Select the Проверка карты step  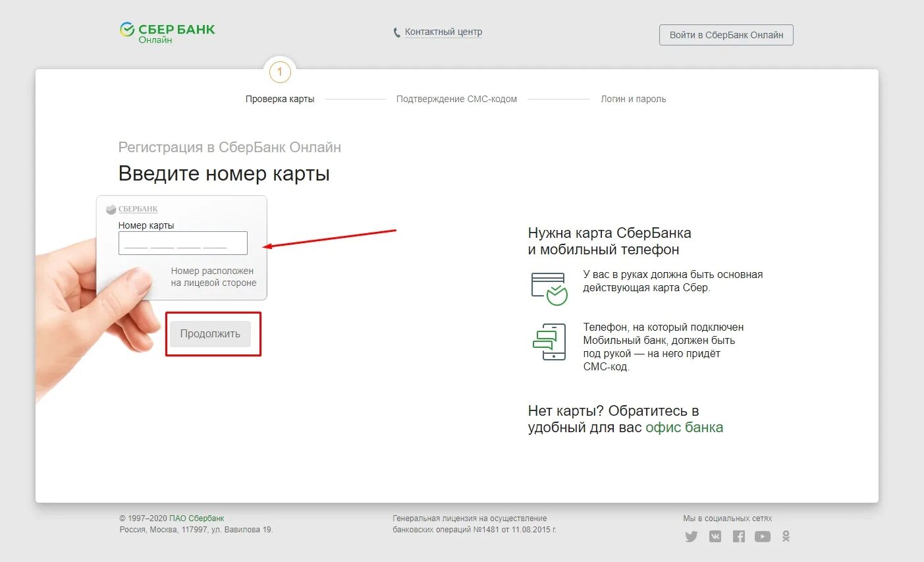280,99
